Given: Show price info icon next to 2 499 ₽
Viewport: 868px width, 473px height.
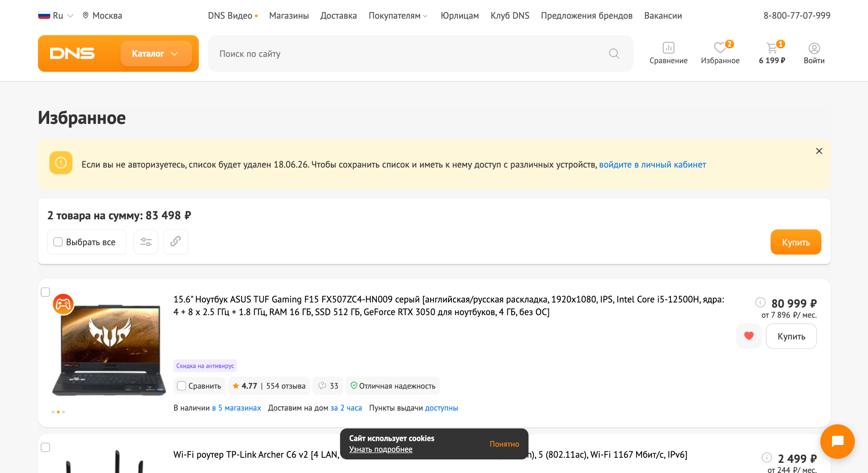Looking at the screenshot, I should [x=767, y=457].
